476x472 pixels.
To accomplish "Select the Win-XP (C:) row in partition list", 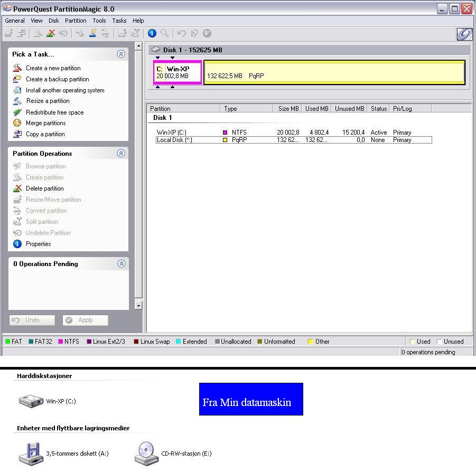I will click(294, 133).
